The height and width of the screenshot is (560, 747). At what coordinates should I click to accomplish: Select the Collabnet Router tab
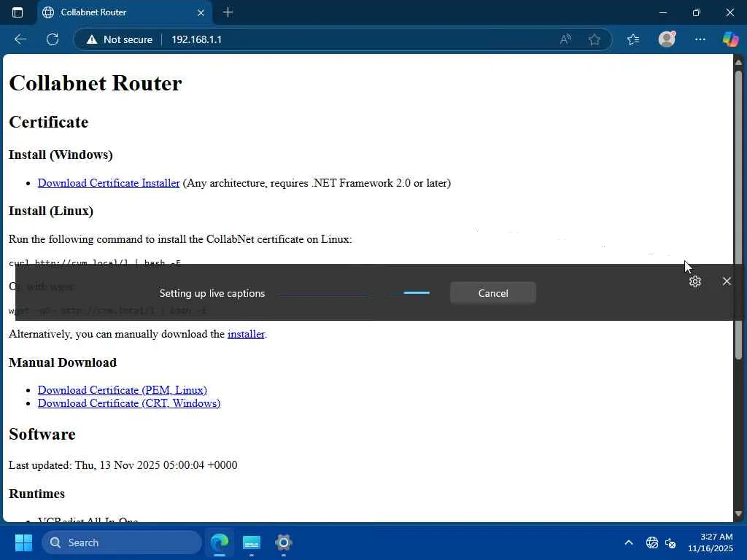click(x=124, y=12)
